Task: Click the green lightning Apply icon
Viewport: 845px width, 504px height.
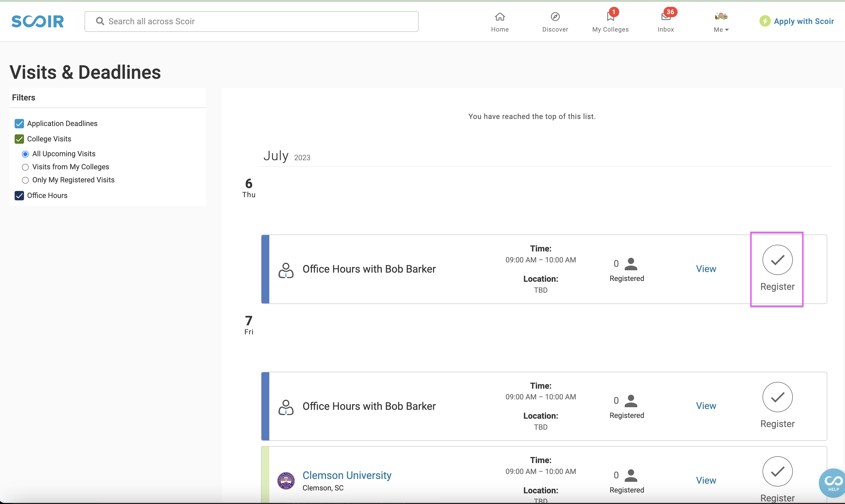Action: click(x=765, y=21)
